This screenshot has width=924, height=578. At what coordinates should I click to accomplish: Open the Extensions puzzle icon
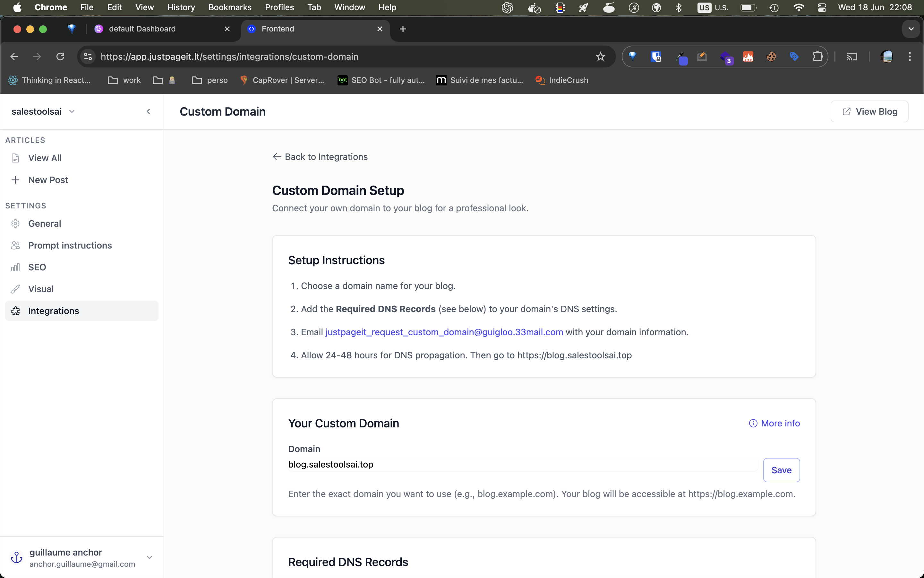(817, 57)
